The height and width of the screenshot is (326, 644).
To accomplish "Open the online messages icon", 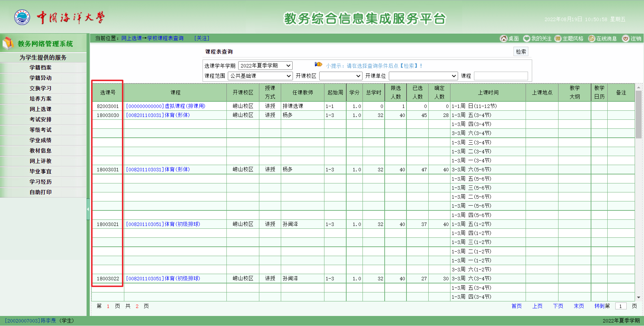I will (592, 38).
